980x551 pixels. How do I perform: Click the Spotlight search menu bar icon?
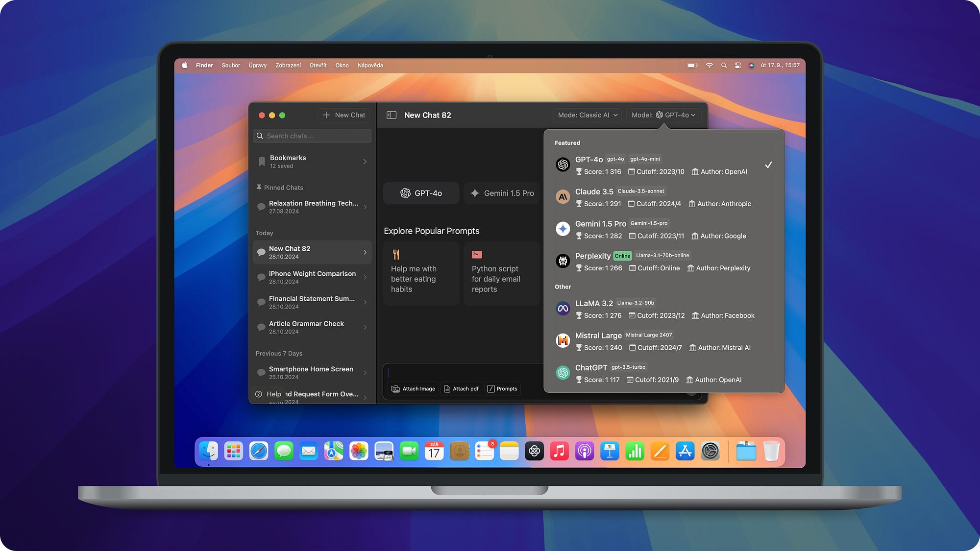[x=724, y=66]
